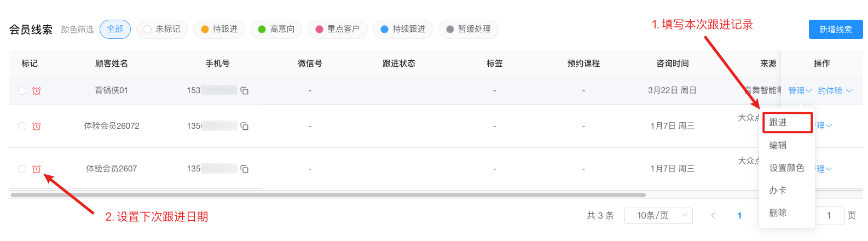Open the 10条/页 page size selector
Screen dimensions: 868x241
[x=658, y=216]
